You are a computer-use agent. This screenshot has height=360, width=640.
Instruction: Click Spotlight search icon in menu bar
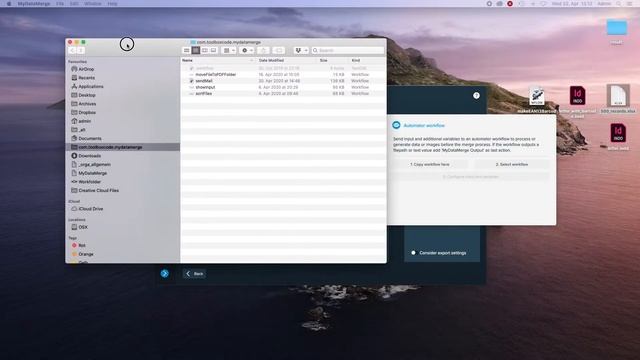point(619,4)
